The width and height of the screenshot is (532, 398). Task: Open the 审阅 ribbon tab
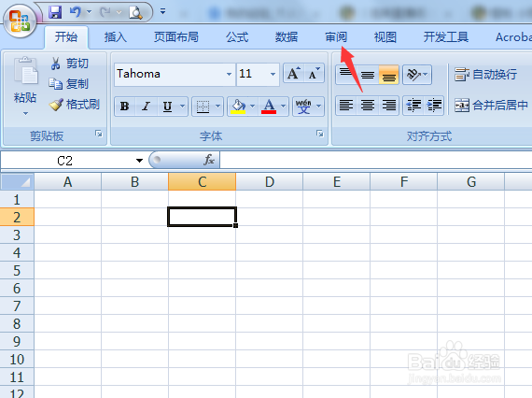pyautogui.click(x=336, y=36)
